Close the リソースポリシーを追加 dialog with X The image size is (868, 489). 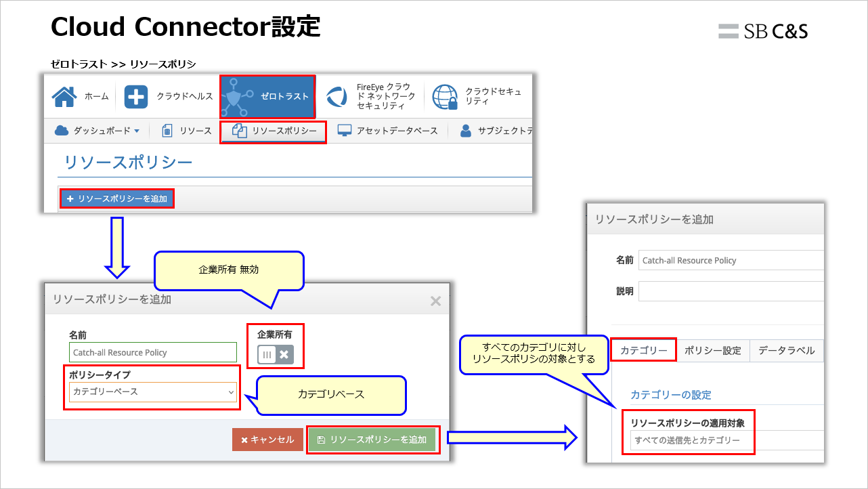point(435,301)
